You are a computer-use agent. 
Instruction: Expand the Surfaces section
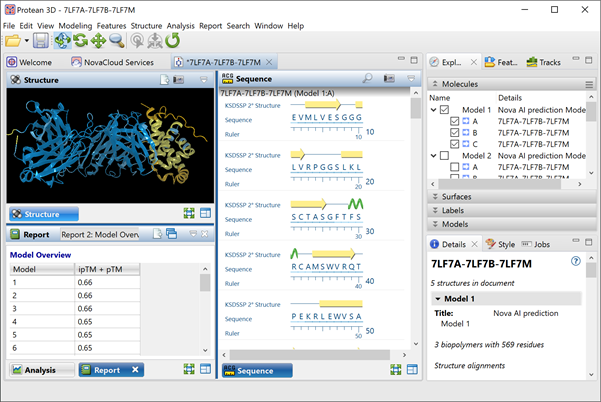click(x=435, y=197)
